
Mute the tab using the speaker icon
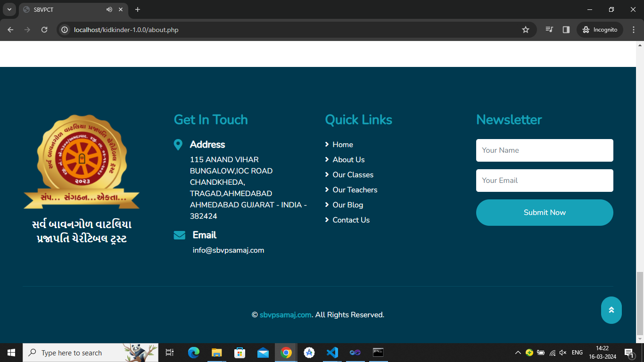[109, 9]
